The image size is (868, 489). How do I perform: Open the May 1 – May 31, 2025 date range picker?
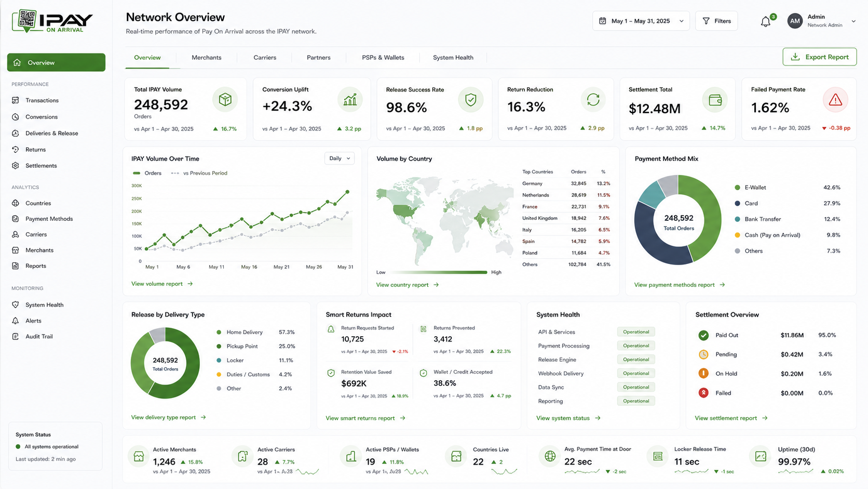(x=641, y=21)
